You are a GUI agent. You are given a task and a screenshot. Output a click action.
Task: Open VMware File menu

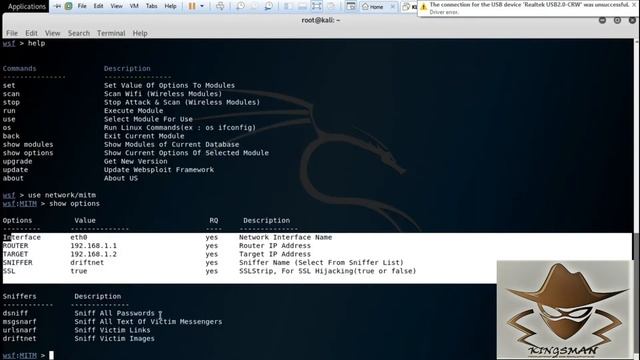[82, 6]
